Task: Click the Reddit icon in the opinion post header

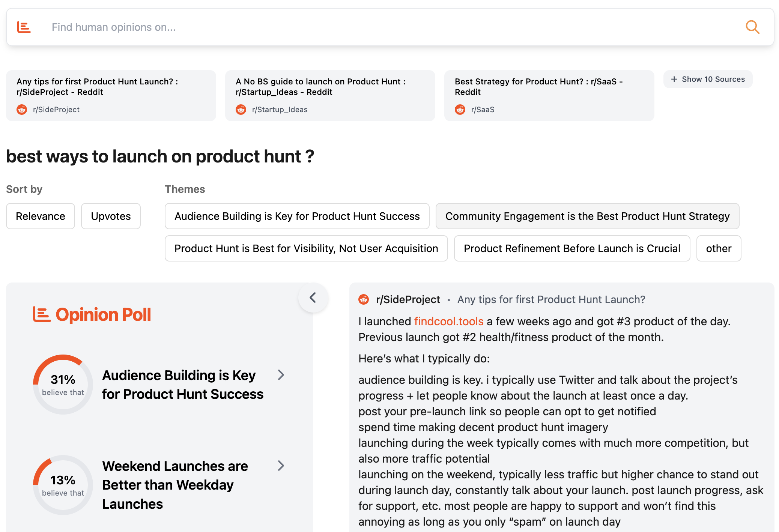Action: (364, 299)
